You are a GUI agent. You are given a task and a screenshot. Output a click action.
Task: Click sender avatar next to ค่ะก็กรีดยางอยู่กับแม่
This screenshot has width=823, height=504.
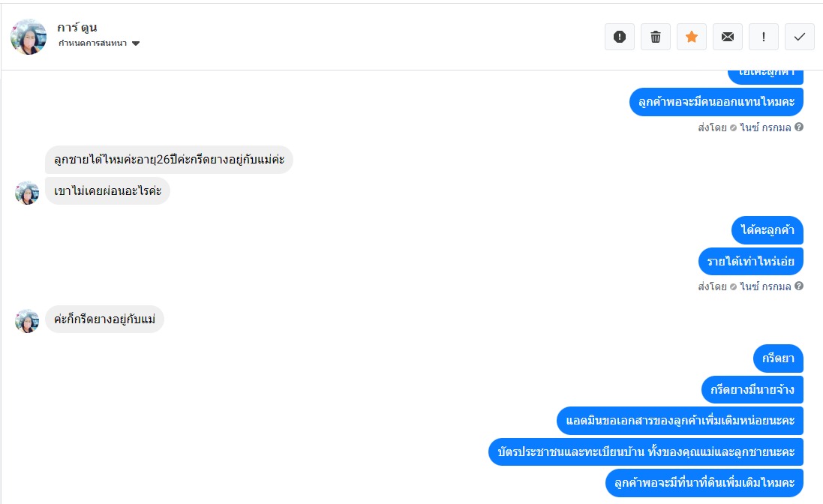[27, 320]
